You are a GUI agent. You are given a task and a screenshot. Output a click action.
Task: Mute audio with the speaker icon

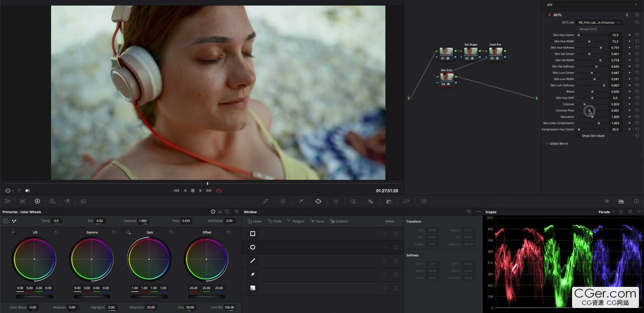27,191
